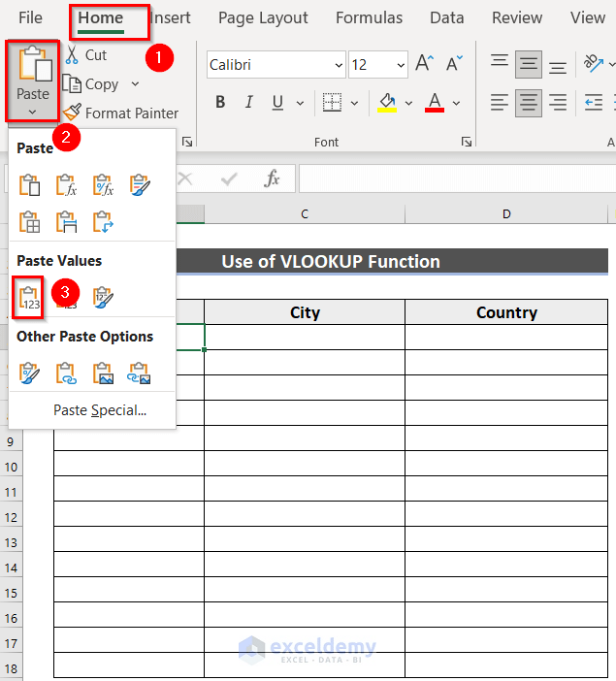The width and height of the screenshot is (616, 681).
Task: Open the Paste dropdown arrow below Paste
Action: point(33,113)
